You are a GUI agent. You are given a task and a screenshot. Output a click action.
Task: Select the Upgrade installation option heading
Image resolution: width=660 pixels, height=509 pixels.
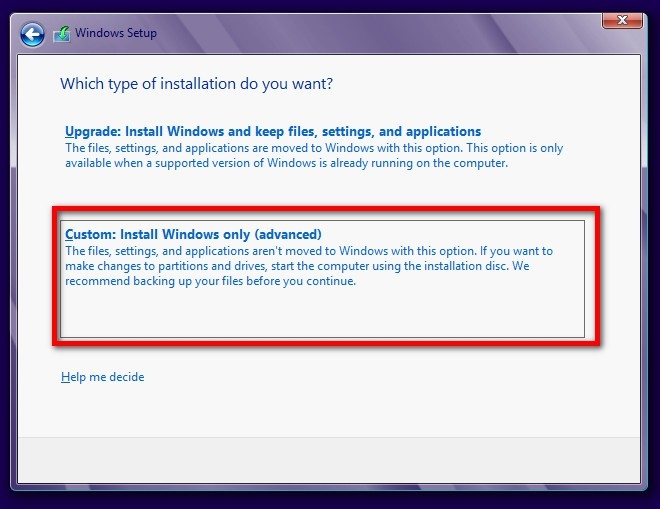coord(273,131)
